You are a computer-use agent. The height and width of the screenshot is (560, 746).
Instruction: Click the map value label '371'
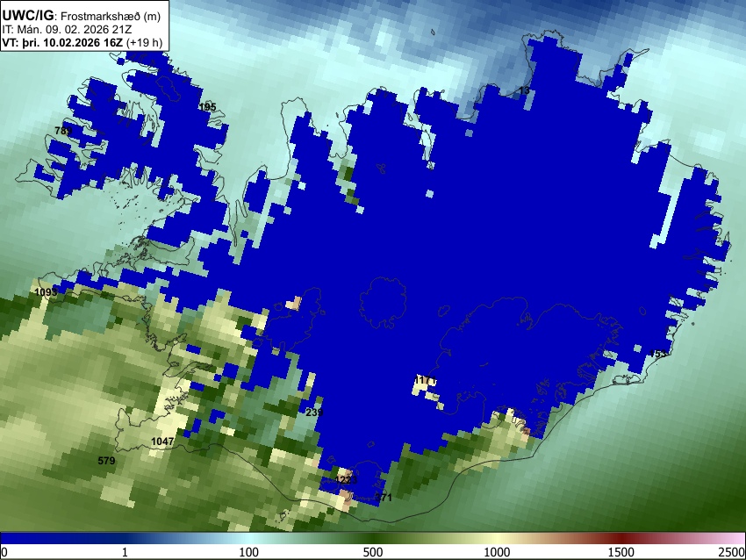click(384, 498)
